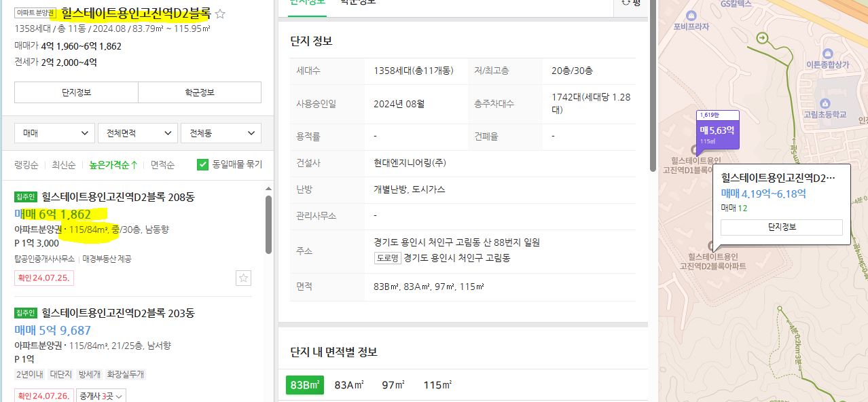The width and height of the screenshot is (868, 402).
Task: Click the 개별난방, 도시가스 heating value
Action: 410,189
